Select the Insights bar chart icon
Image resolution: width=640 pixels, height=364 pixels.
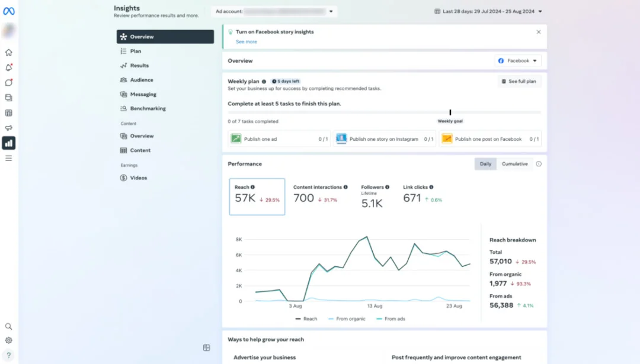tap(8, 143)
